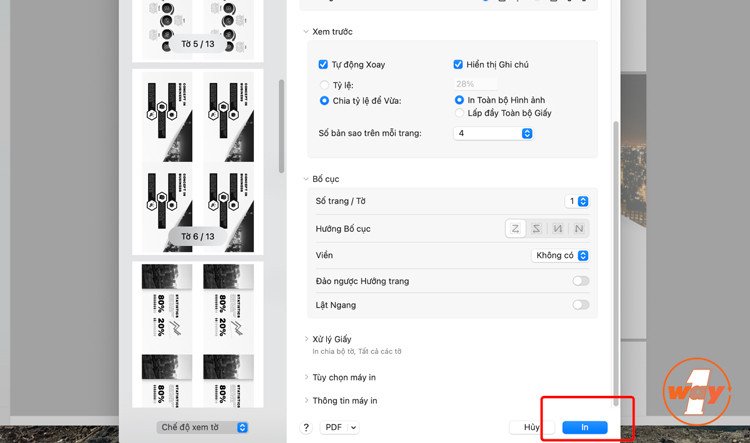
Task: Enable Đảo ngược Hướng trang switch
Action: [581, 281]
